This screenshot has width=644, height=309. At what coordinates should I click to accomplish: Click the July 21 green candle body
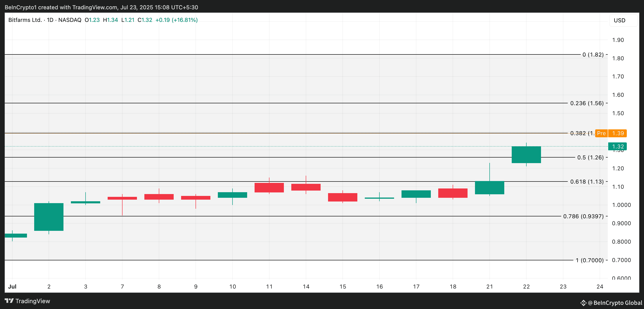[489, 188]
